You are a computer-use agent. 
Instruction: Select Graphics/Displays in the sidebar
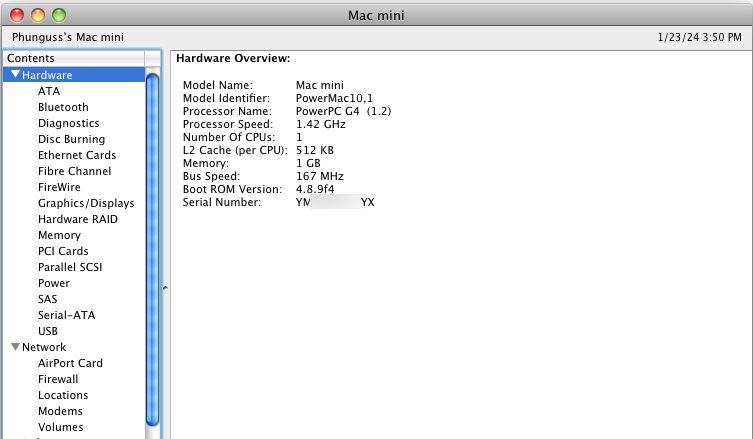[x=86, y=203]
